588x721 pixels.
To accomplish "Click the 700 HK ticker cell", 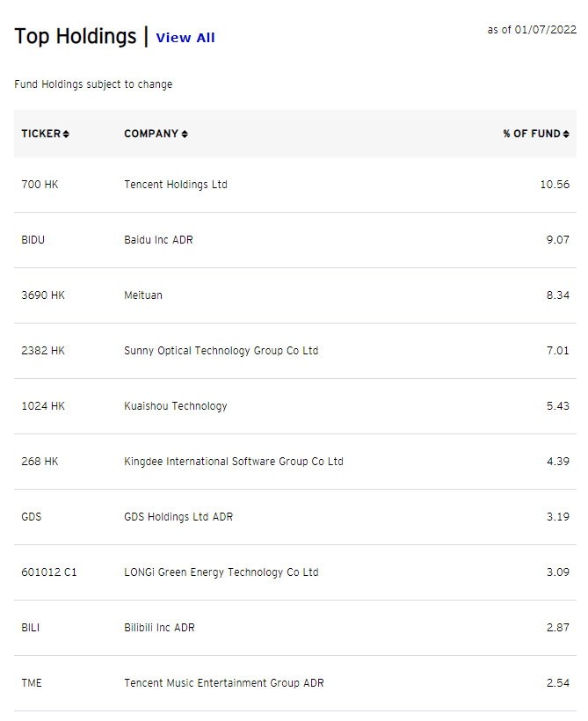I will click(x=40, y=185).
